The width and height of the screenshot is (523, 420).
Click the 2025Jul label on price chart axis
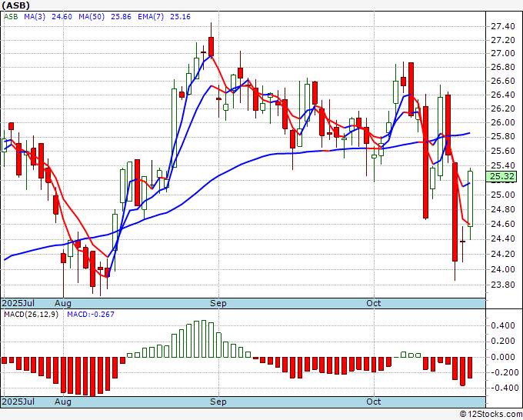[x=18, y=303]
